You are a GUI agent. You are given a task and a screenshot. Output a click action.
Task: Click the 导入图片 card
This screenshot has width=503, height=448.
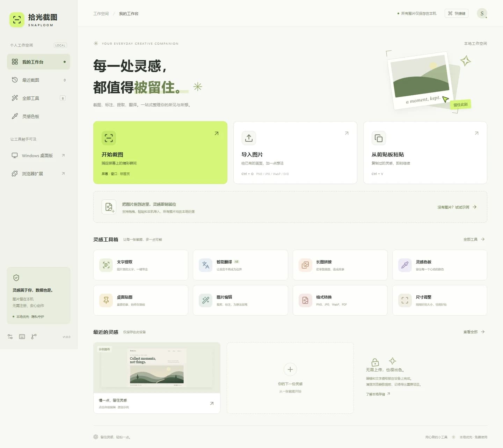[x=295, y=153]
